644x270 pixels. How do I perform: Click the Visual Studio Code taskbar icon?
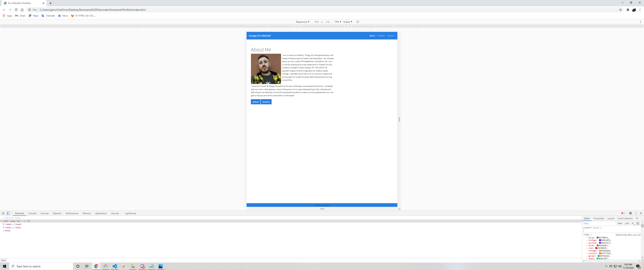115,266
